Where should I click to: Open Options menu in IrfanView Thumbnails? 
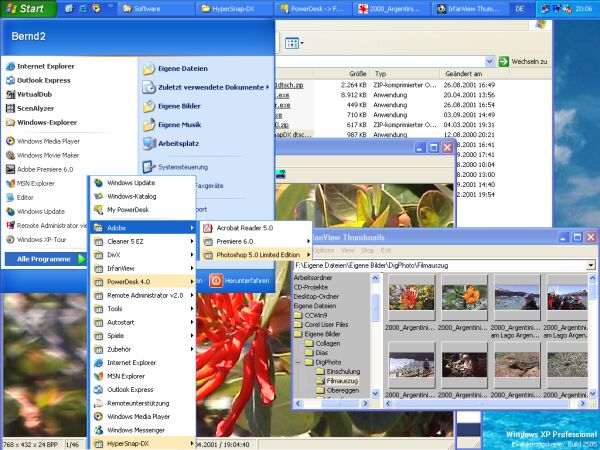323,250
